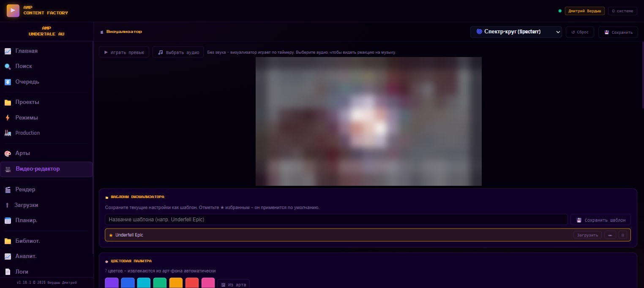This screenshot has height=288, width=644.
Task: Click the Аналит. chart icon
Action: pos(8,256)
